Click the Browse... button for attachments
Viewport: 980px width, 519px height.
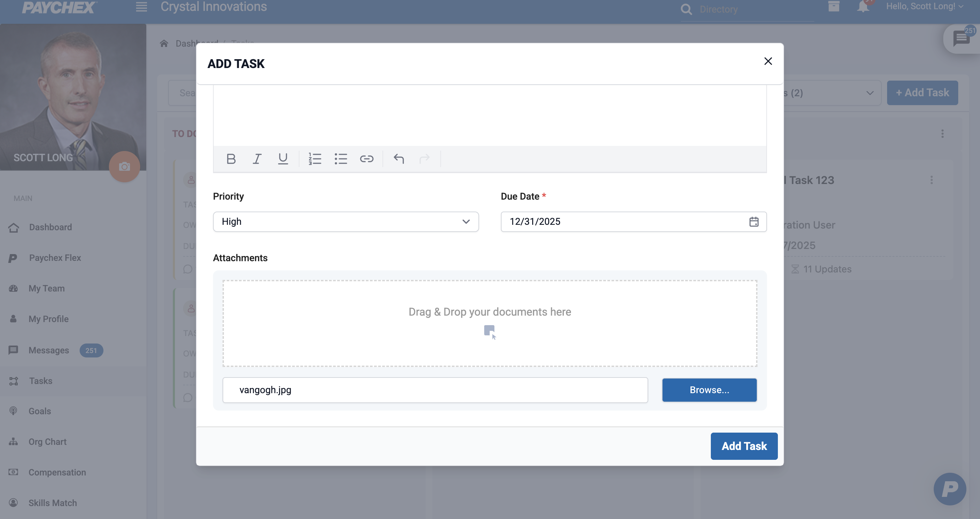(709, 390)
